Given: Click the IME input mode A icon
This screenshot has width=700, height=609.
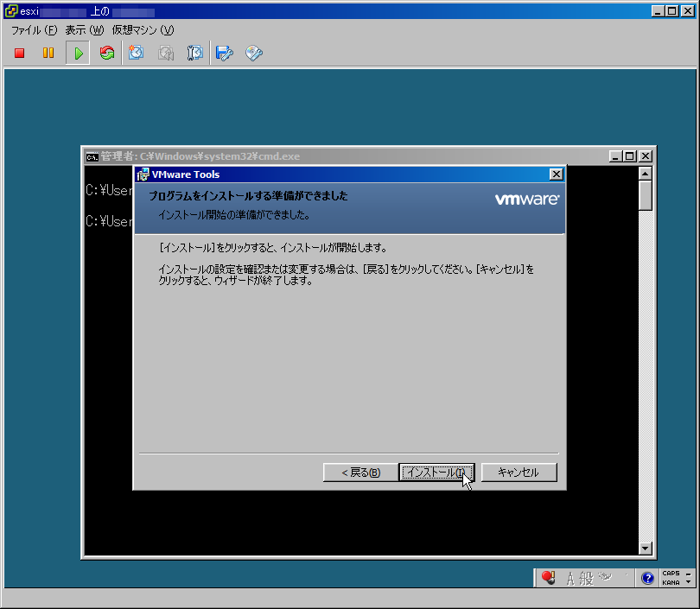Looking at the screenshot, I should coord(570,579).
